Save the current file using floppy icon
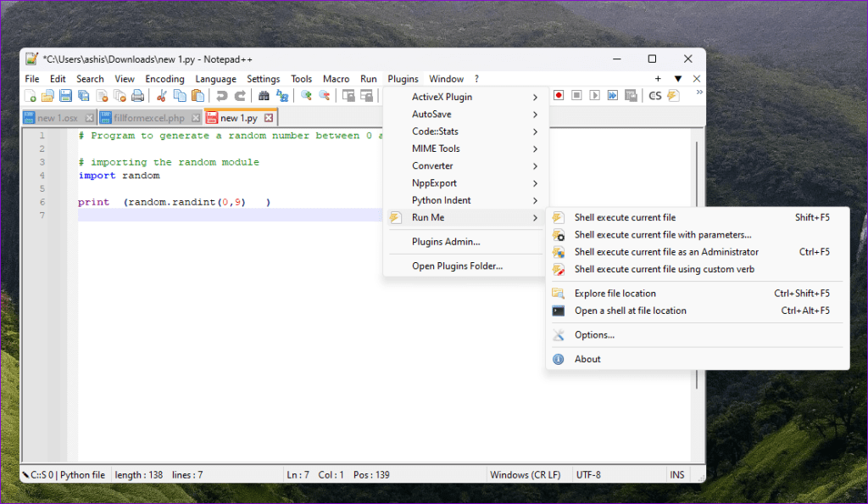868x504 pixels. coord(65,96)
